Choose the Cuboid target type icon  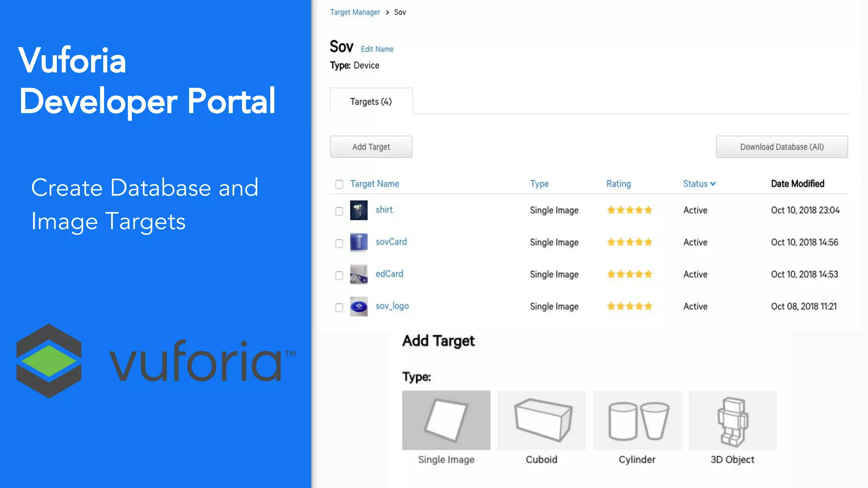click(542, 420)
